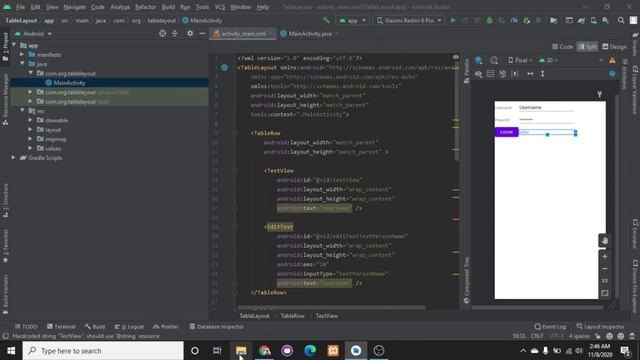The image size is (640, 360).
Task: Switch editor to Split view mode
Action: pyautogui.click(x=587, y=47)
